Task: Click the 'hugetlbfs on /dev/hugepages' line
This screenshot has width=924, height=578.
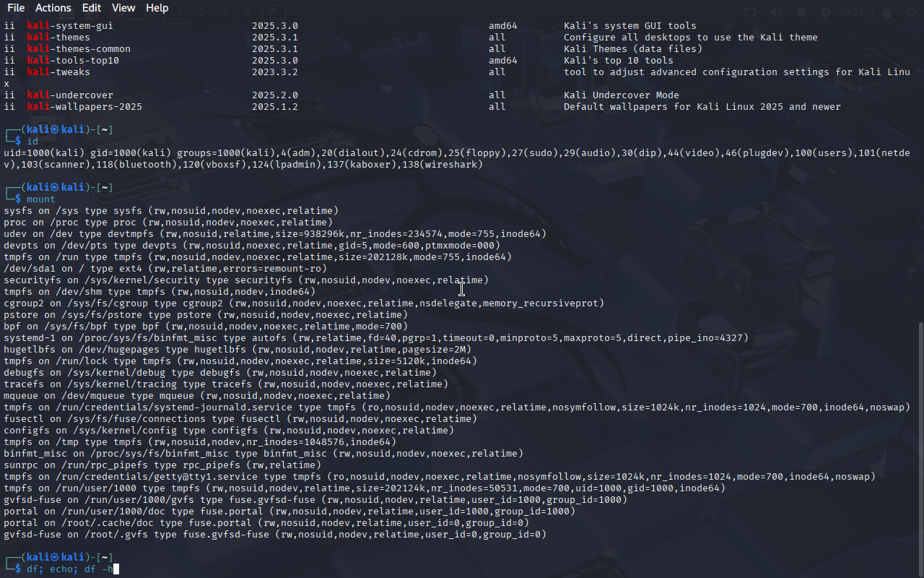Action: coord(237,350)
